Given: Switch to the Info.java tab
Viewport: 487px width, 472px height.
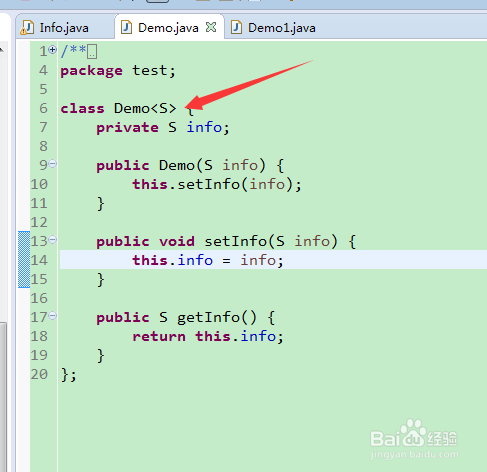Looking at the screenshot, I should tap(63, 28).
